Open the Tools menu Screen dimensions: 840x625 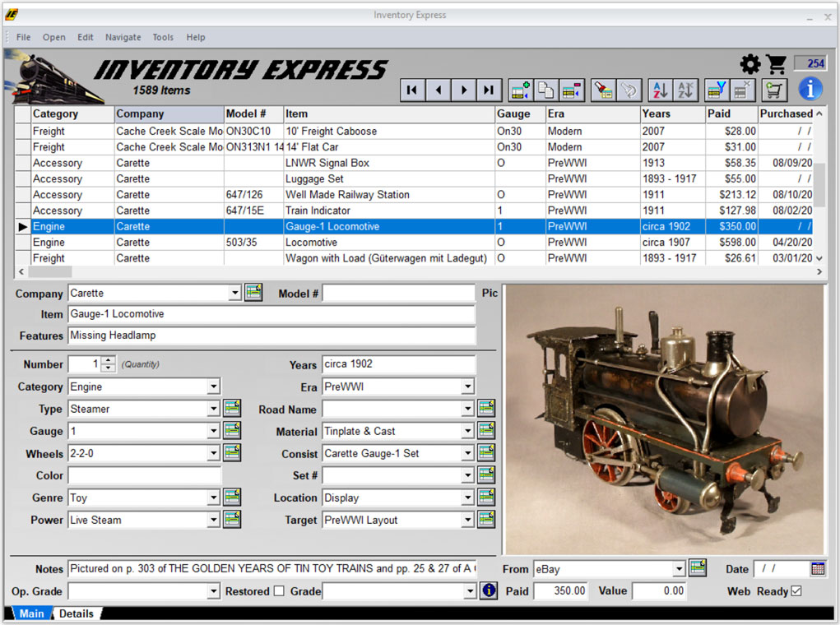(x=162, y=37)
